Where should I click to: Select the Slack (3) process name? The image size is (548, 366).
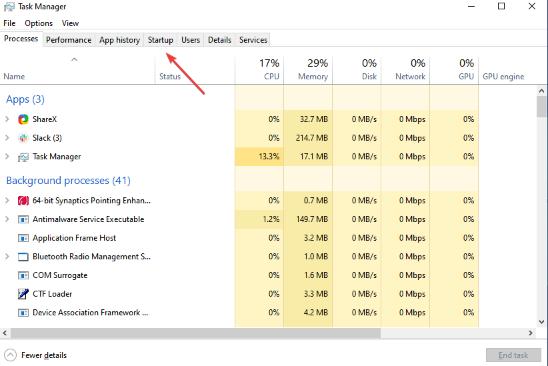47,138
